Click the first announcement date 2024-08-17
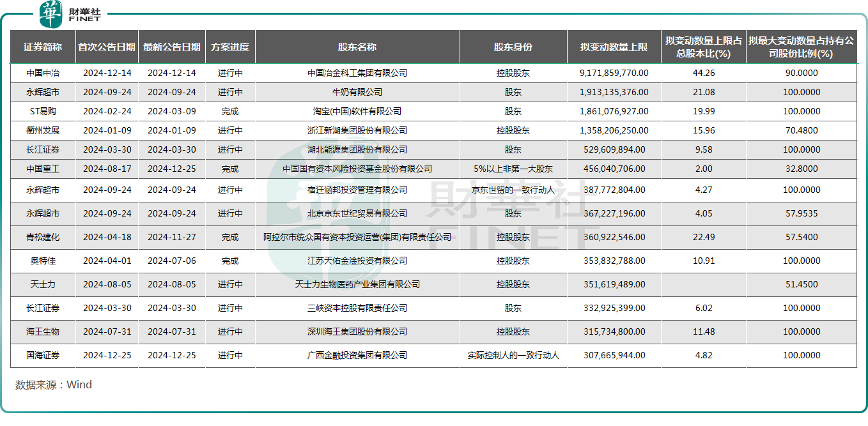868x426 pixels. click(x=107, y=169)
